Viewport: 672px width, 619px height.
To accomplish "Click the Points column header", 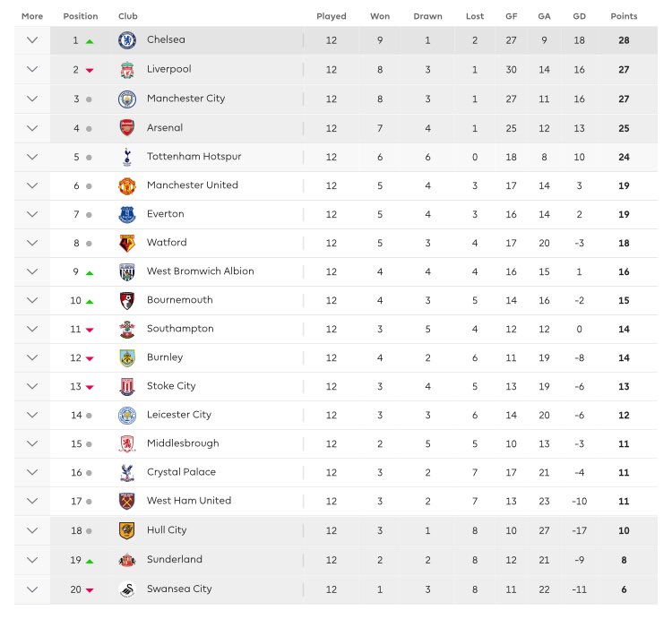I will (x=624, y=16).
